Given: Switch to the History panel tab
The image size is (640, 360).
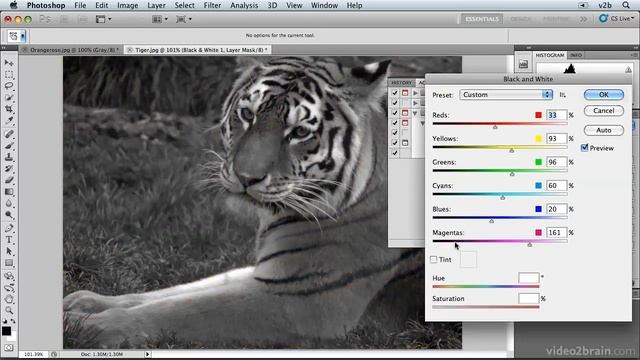Looking at the screenshot, I should coord(402,82).
